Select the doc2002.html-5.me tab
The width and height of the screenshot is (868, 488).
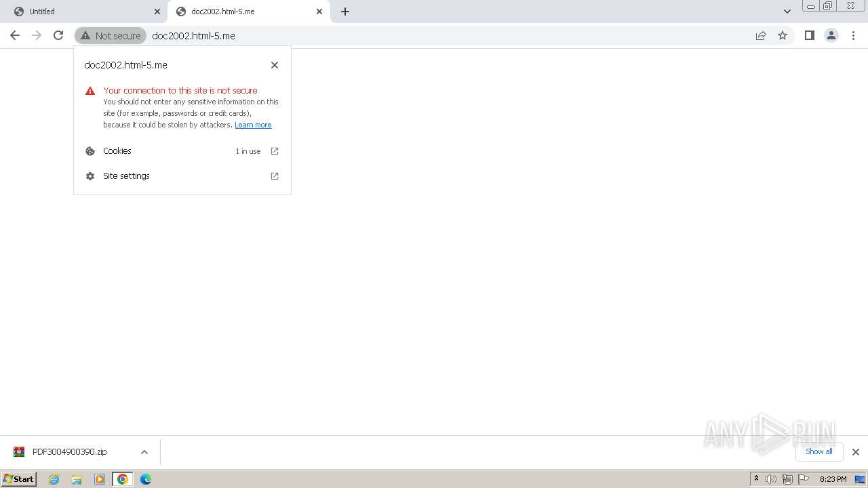click(248, 12)
